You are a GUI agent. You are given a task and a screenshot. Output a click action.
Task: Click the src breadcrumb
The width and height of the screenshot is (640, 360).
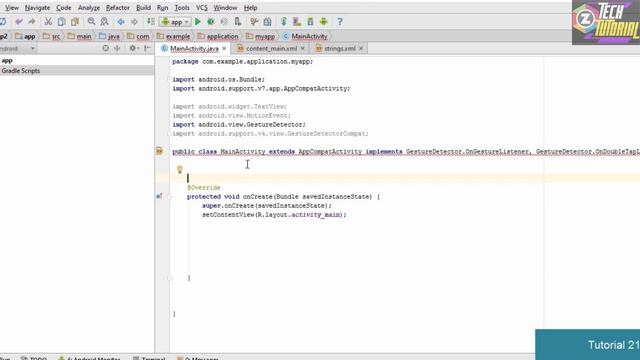click(52, 36)
